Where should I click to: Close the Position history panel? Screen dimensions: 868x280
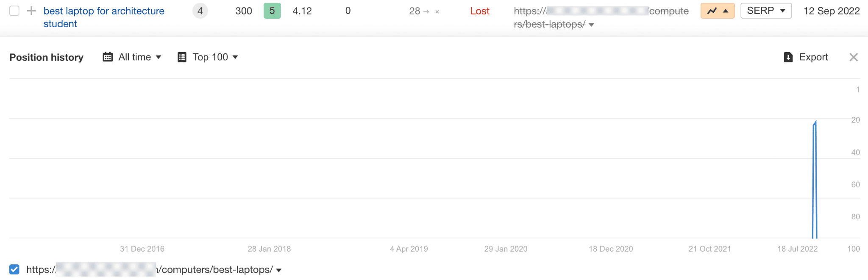(854, 57)
